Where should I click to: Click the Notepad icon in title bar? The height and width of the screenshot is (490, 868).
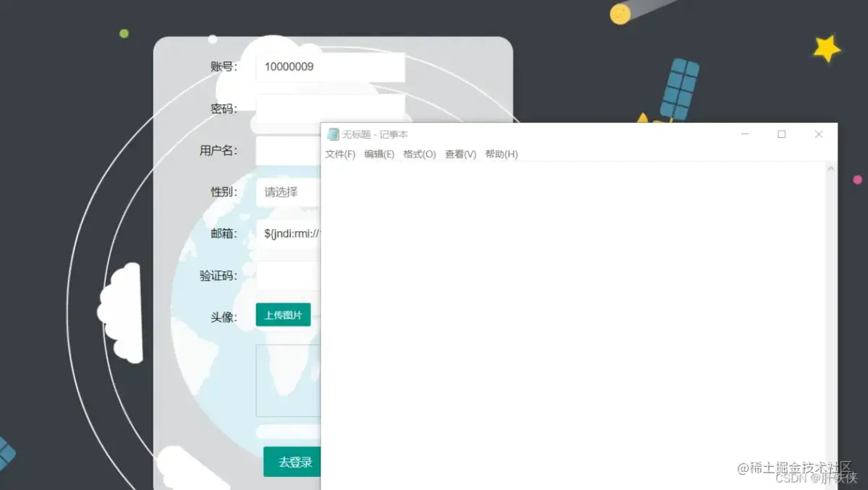point(333,134)
